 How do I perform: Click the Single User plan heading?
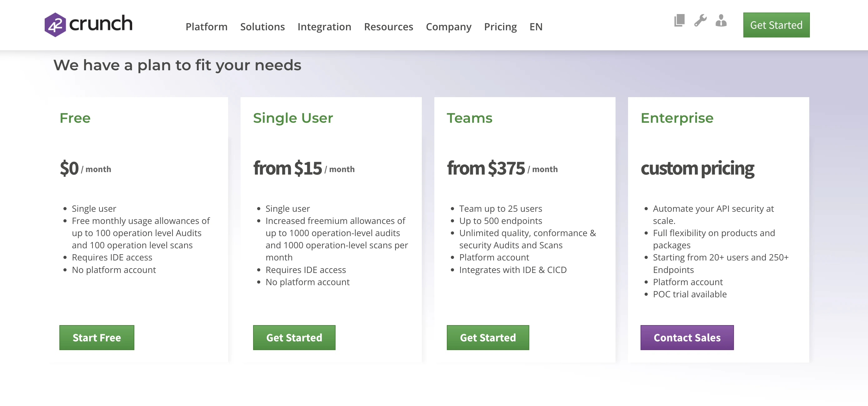coord(293,118)
